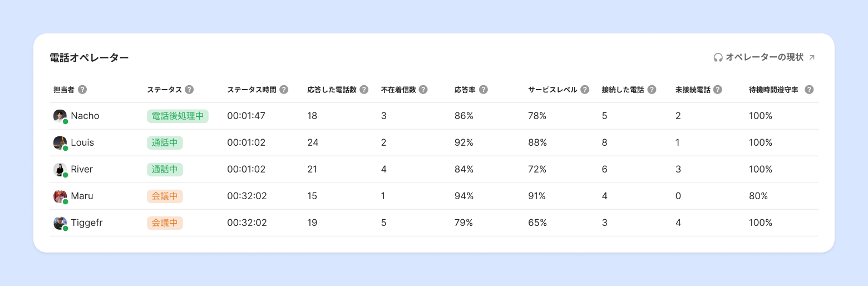Click help icon next to 不在着信数
This screenshot has height=286, width=868.
[423, 90]
